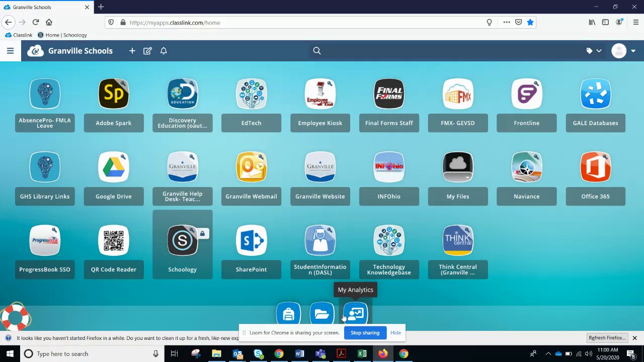This screenshot has height=362, width=644.
Task: Launch the SharePoint app icon
Action: point(251,240)
